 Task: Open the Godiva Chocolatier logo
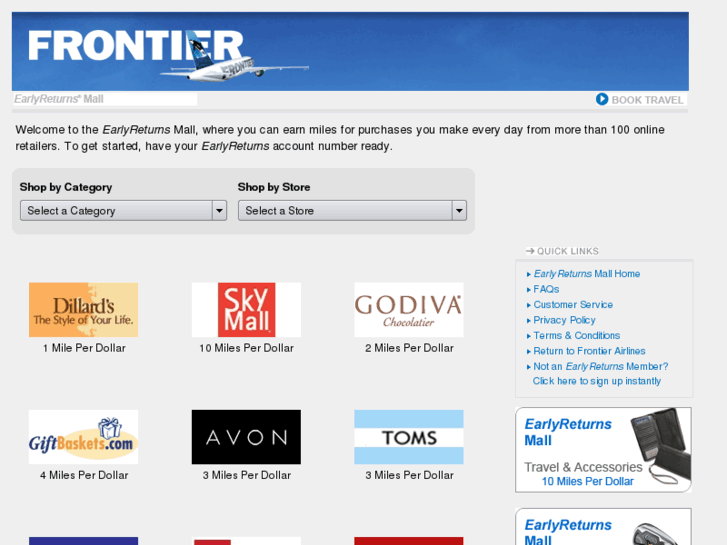tap(409, 310)
